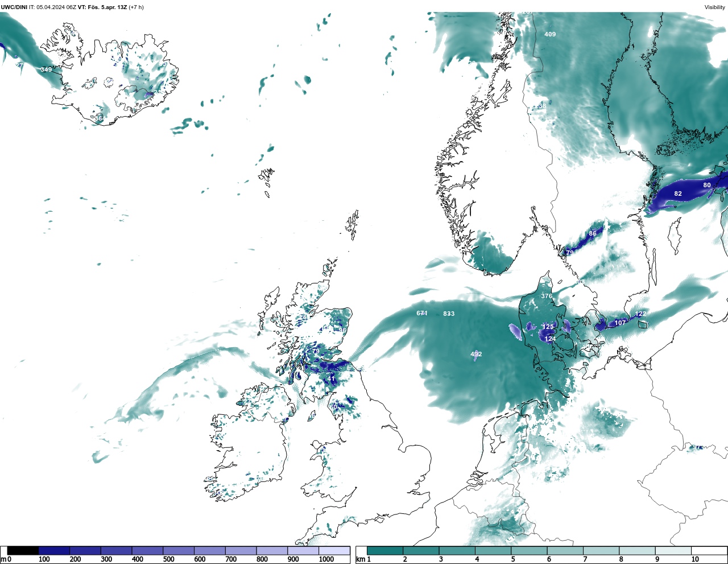The height and width of the screenshot is (564, 728).
Task: Click the 'km' unit label of the legend
Action: [x=360, y=559]
